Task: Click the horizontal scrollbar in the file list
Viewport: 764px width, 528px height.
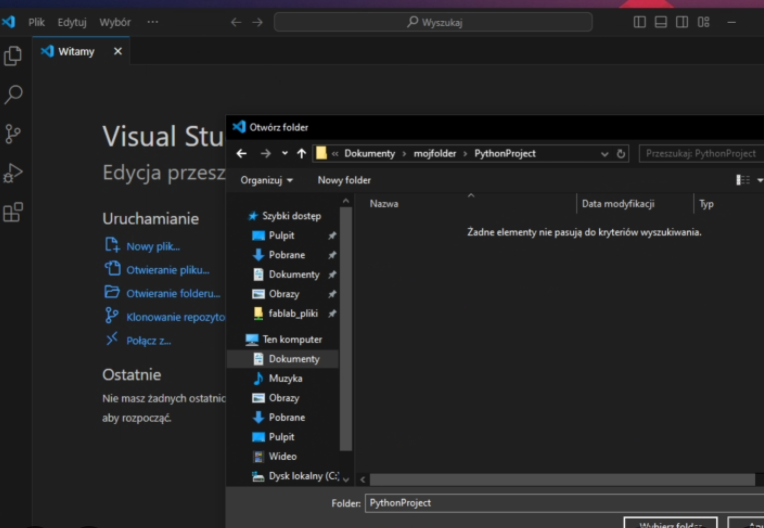Action: pyautogui.click(x=562, y=480)
